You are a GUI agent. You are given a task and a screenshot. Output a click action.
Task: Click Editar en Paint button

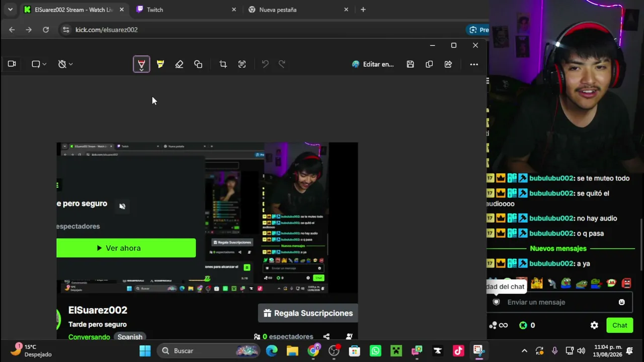373,64
